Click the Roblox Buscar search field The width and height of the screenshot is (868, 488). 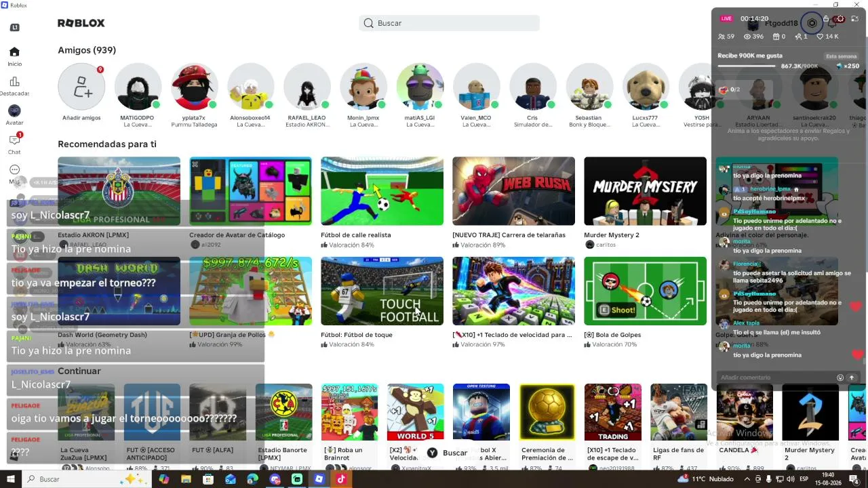pyautogui.click(x=450, y=23)
